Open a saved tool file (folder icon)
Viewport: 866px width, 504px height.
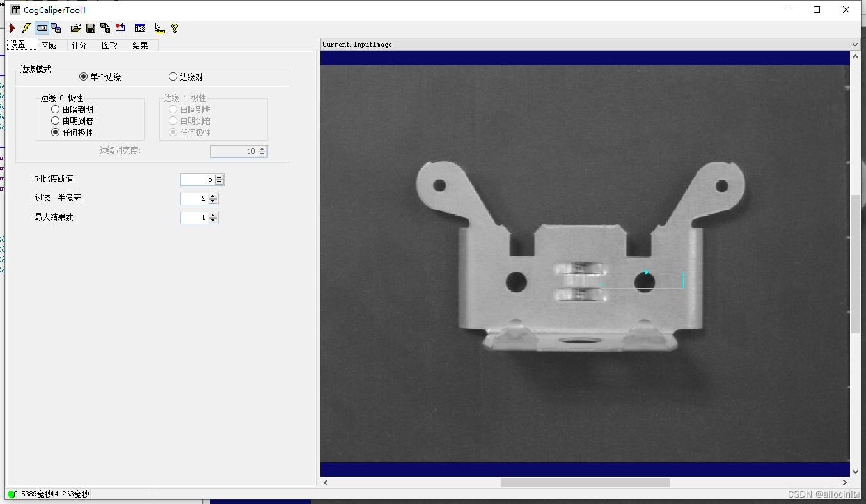(76, 28)
